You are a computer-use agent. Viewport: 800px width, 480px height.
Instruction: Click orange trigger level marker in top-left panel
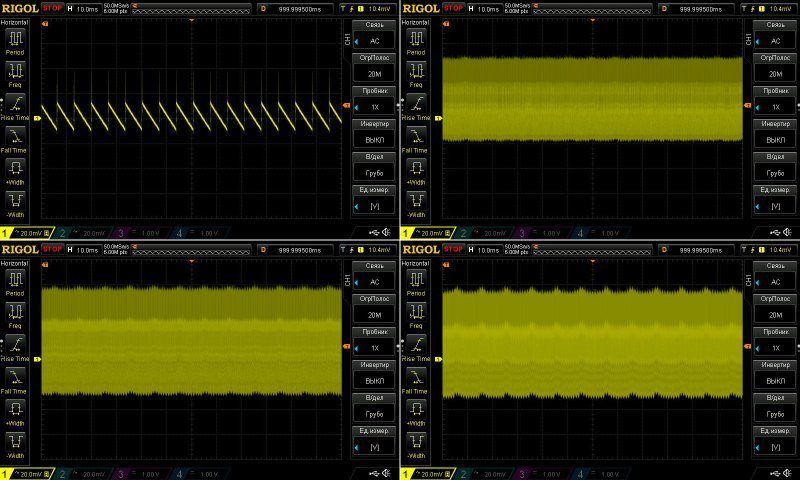(x=348, y=104)
